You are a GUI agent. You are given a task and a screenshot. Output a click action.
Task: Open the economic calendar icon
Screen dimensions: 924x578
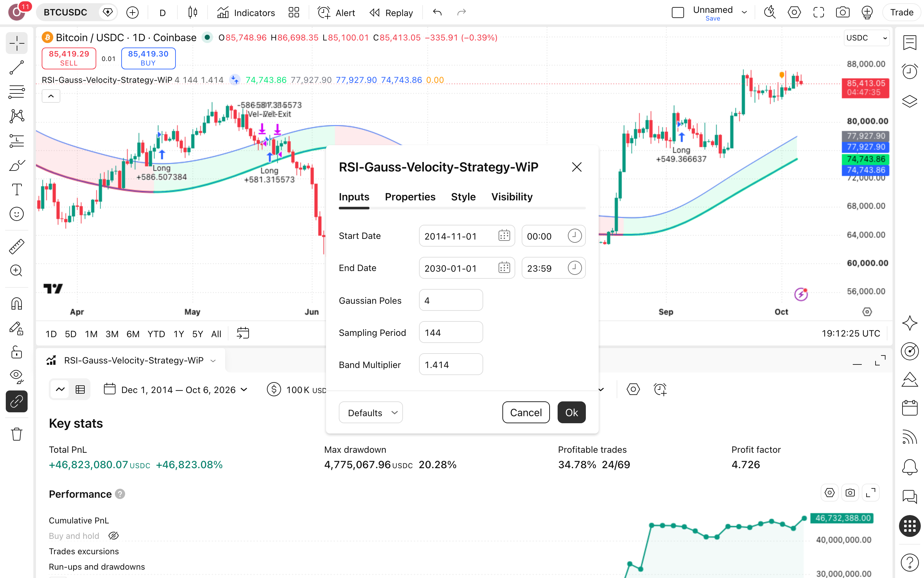[x=910, y=407]
